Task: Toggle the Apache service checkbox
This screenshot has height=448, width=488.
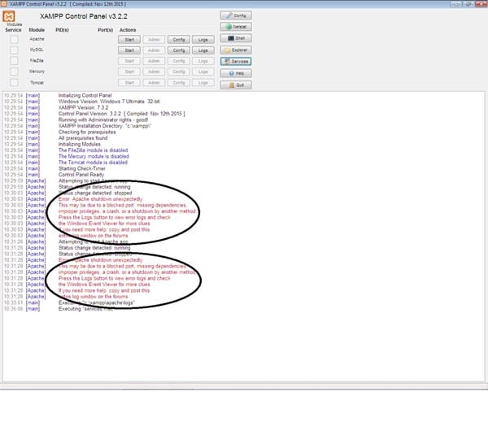Action: point(14,39)
